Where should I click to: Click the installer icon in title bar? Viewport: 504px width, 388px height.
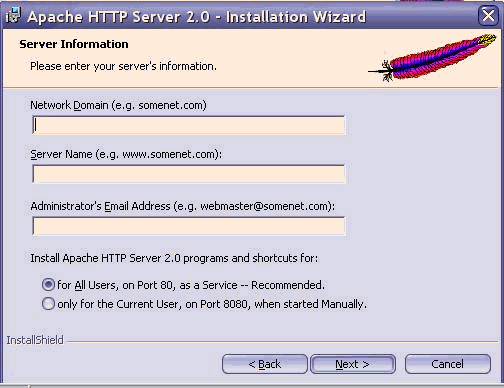[x=13, y=16]
